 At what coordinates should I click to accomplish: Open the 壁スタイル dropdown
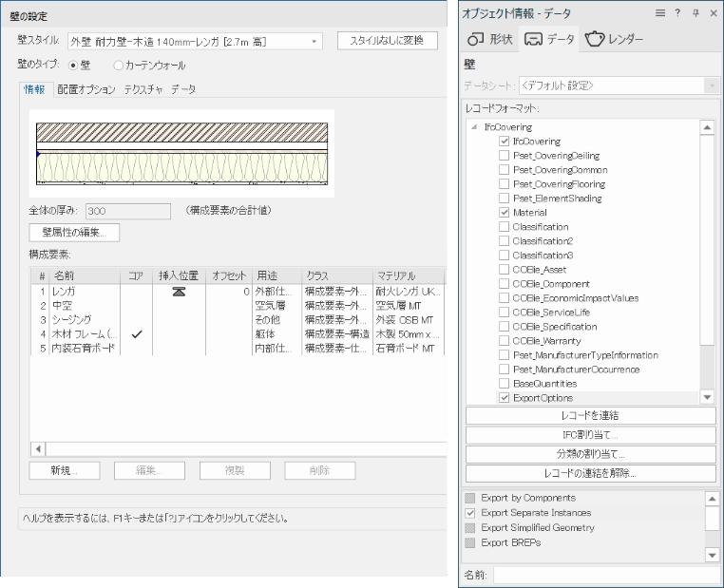(x=314, y=41)
